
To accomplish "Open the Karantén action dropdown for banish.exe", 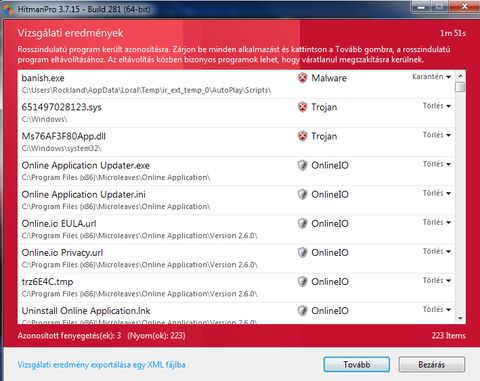I will [x=431, y=77].
